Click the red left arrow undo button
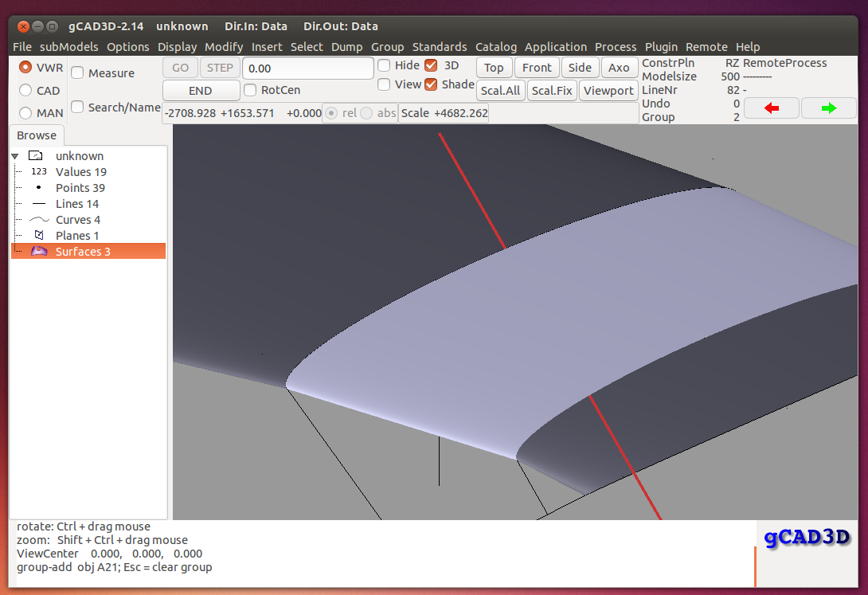The height and width of the screenshot is (595, 868). [x=771, y=108]
